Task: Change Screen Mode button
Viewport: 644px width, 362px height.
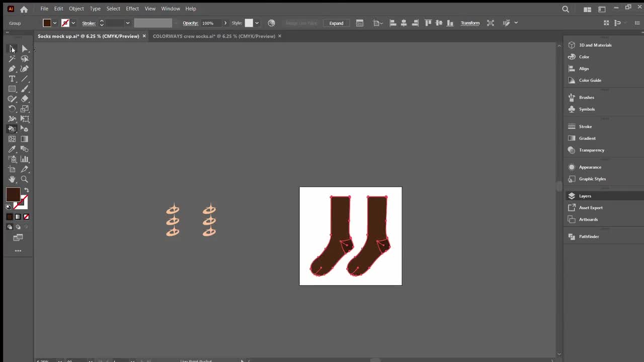Action: coord(18,237)
